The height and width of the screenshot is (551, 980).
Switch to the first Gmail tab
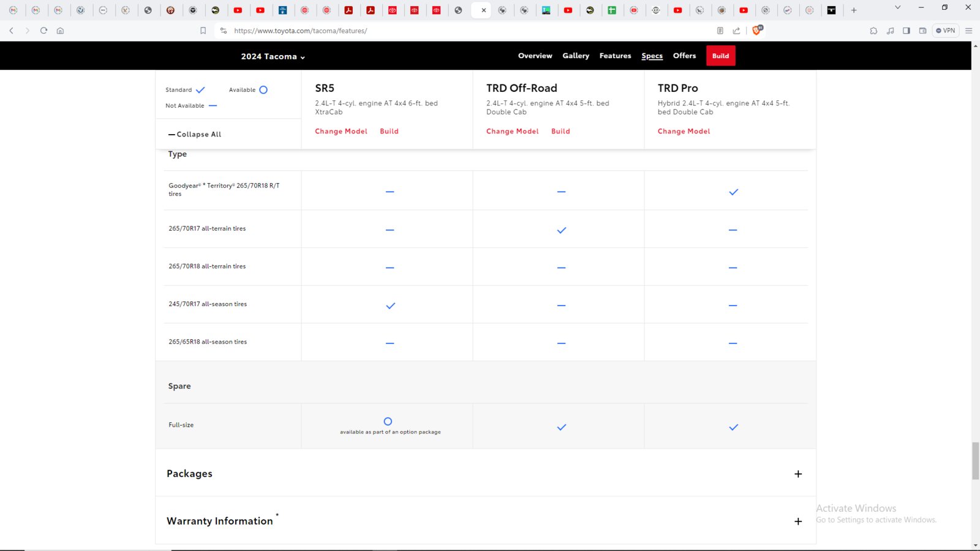13,10
